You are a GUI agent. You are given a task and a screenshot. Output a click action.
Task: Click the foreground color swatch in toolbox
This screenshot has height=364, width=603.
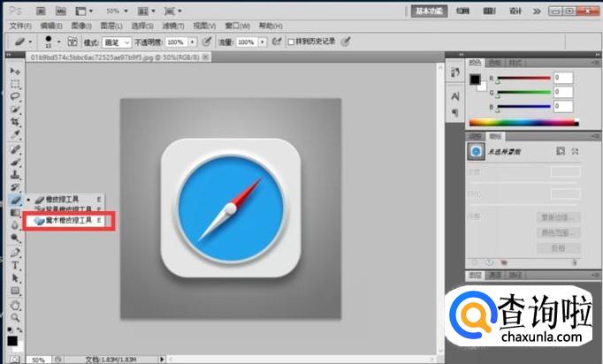coord(12,340)
